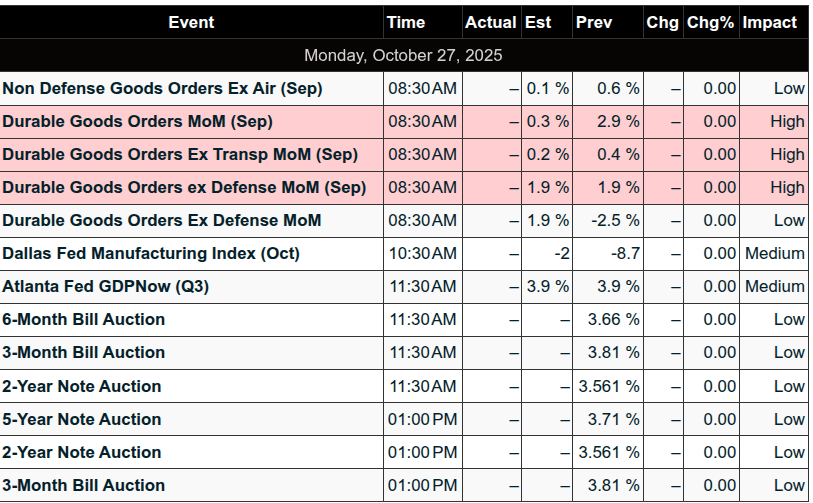Click the 3.71 % previous value cell
This screenshot has height=503, width=813.
613,419
